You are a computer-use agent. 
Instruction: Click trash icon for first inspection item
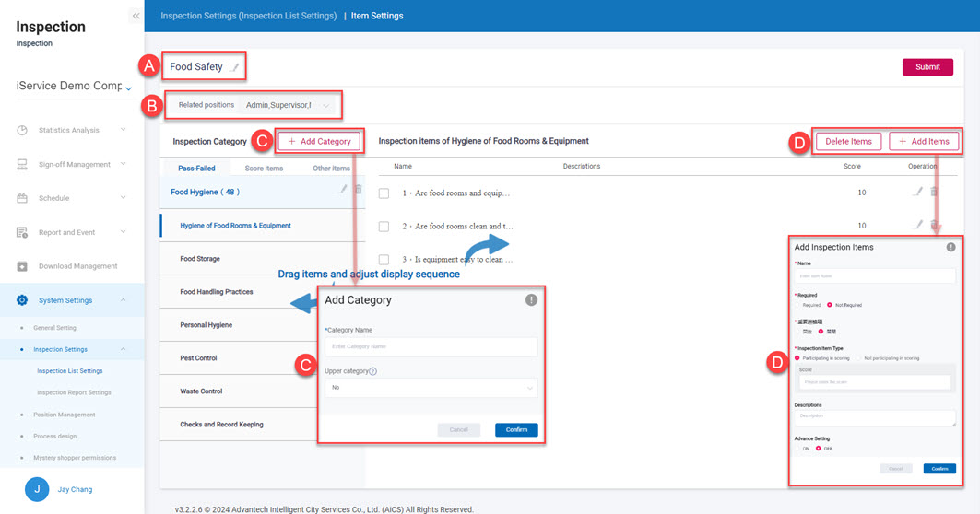[934, 192]
